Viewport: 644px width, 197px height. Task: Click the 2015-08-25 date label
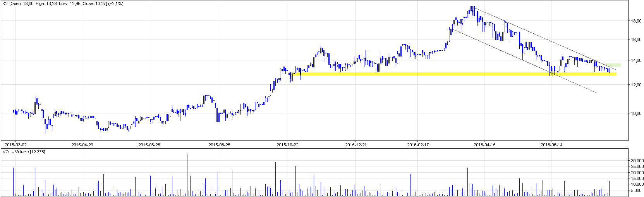[219, 145]
